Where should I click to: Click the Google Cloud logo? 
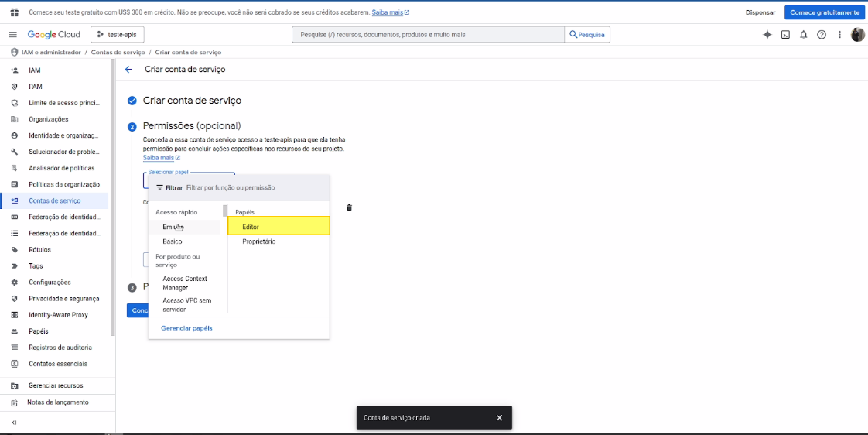tap(53, 34)
